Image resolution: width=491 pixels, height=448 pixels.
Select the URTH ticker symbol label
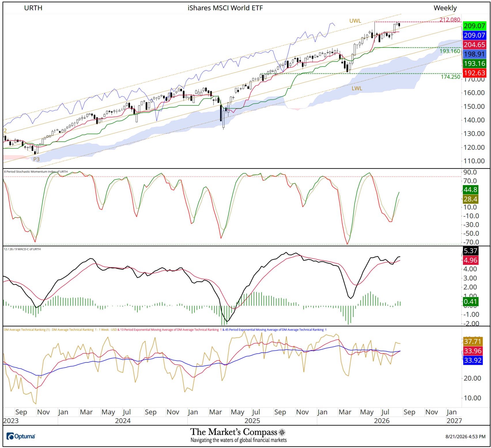33,8
